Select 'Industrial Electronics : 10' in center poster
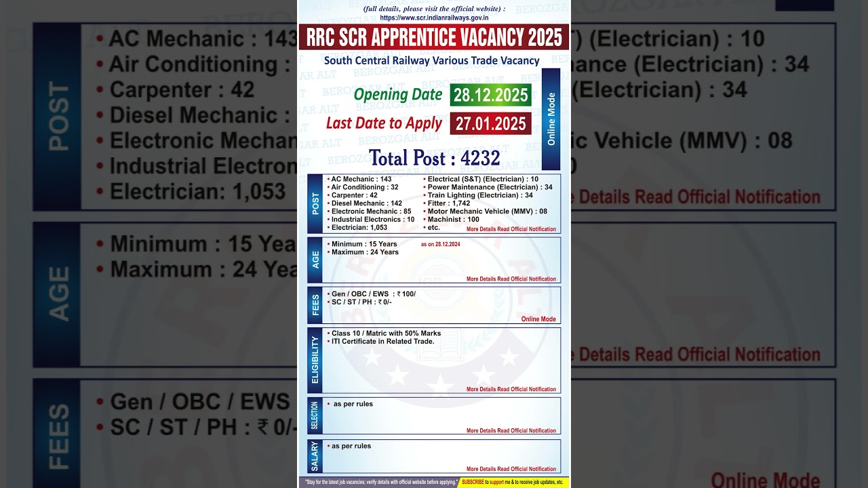Image resolution: width=868 pixels, height=488 pixels. click(x=372, y=220)
